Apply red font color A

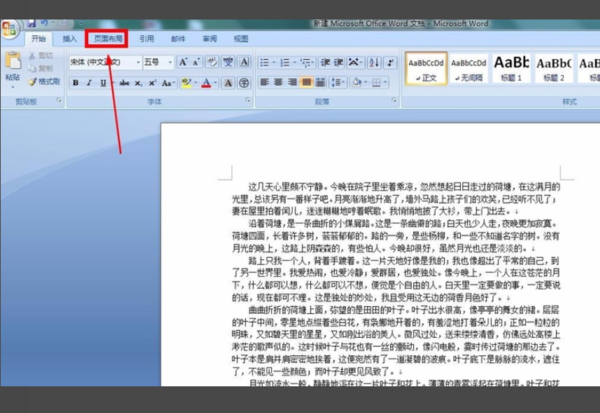[x=206, y=83]
